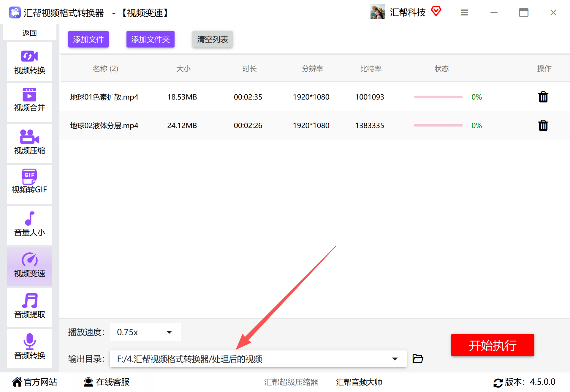This screenshot has height=392, width=570.
Task: Minimize the application window
Action: tap(494, 12)
